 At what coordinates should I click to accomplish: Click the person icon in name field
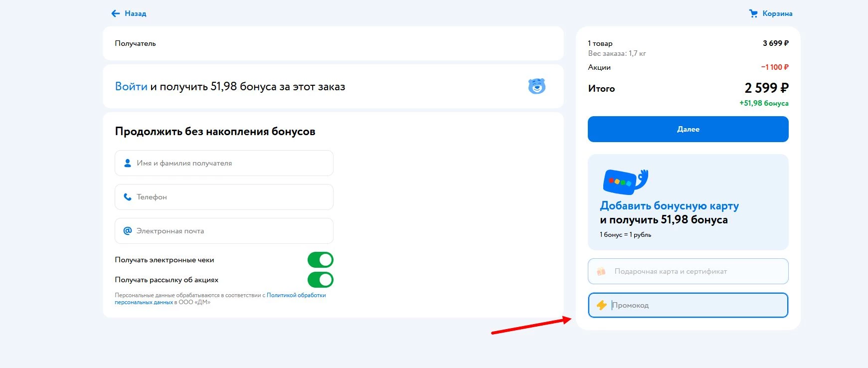128,163
